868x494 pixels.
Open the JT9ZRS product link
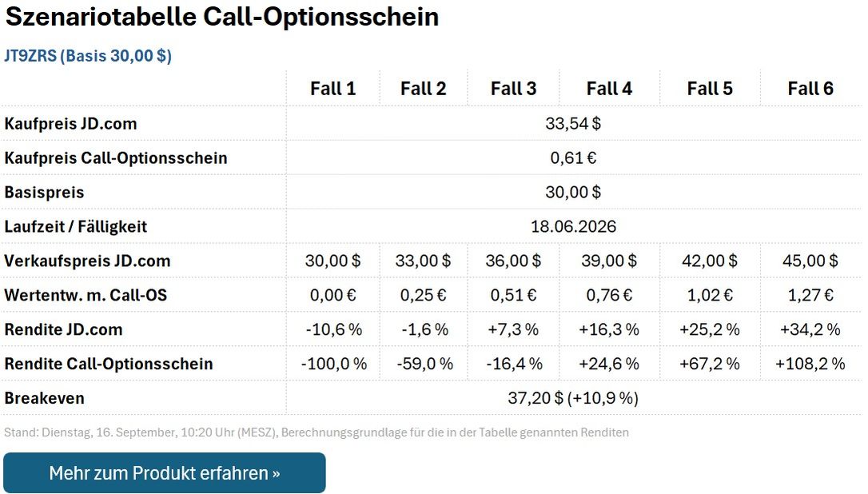tap(88, 56)
